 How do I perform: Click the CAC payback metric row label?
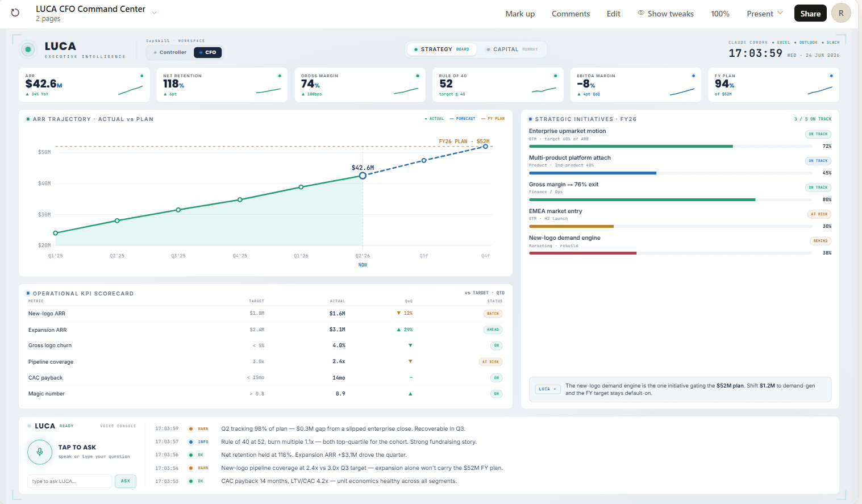45,378
